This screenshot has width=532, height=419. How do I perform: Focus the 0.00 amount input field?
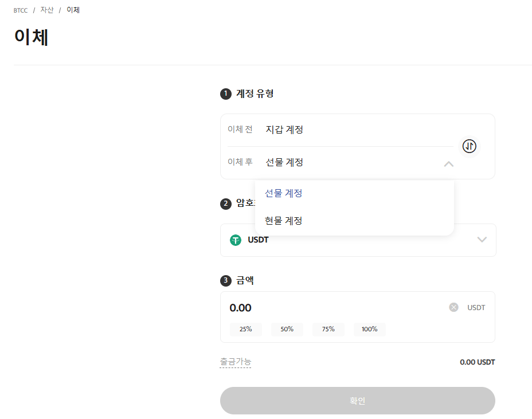click(x=332, y=308)
